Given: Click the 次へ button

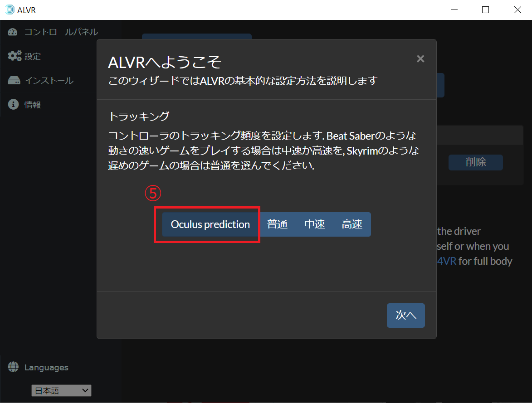Looking at the screenshot, I should [406, 315].
